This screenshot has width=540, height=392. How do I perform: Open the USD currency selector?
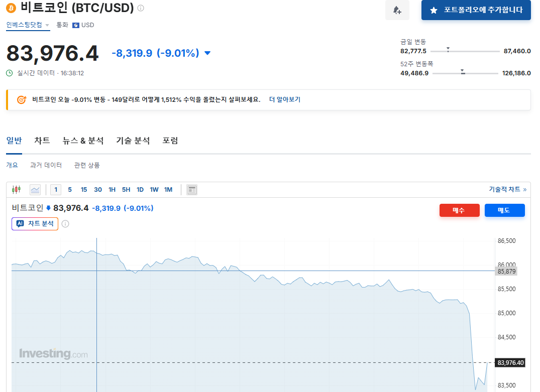(84, 24)
